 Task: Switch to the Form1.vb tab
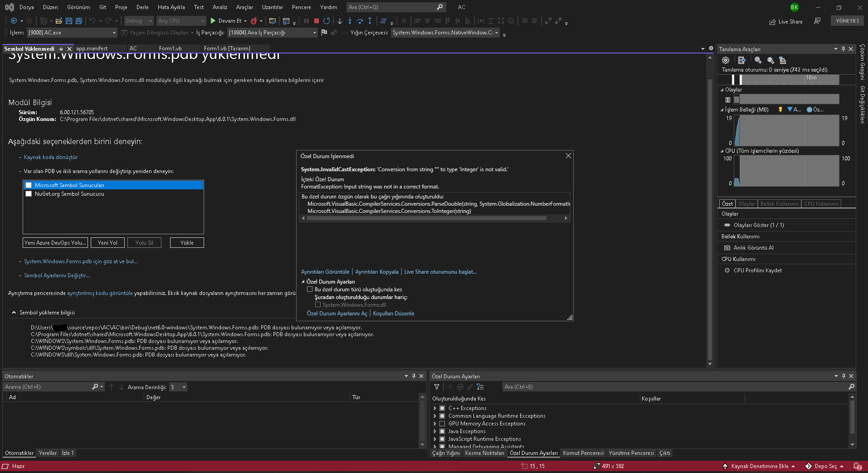171,48
